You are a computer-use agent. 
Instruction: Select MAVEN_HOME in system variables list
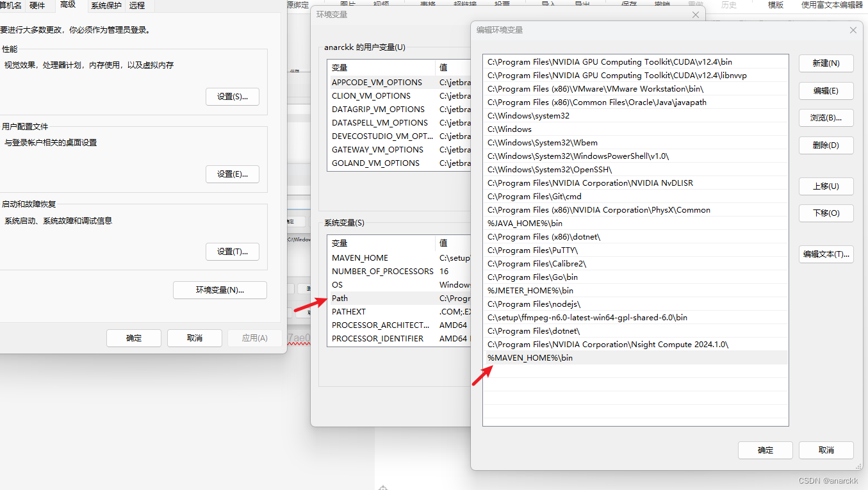point(399,258)
